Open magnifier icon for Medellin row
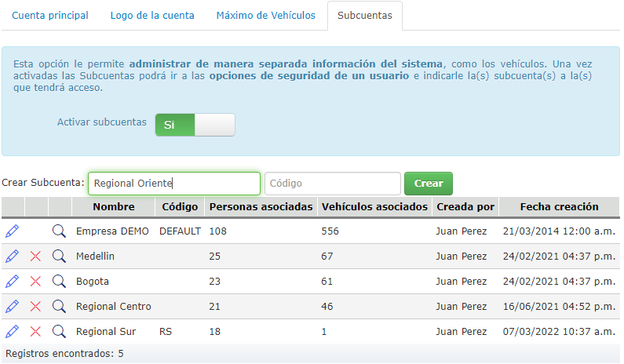This screenshot has height=364, width=624. click(59, 256)
